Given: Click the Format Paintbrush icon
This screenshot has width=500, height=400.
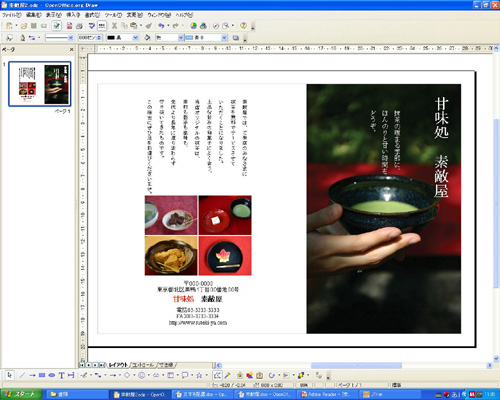Looking at the screenshot, I should pyautogui.click(x=149, y=26).
